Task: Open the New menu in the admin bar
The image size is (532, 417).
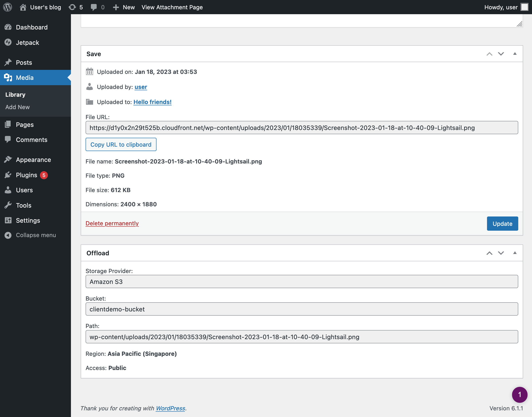Action: [x=124, y=7]
